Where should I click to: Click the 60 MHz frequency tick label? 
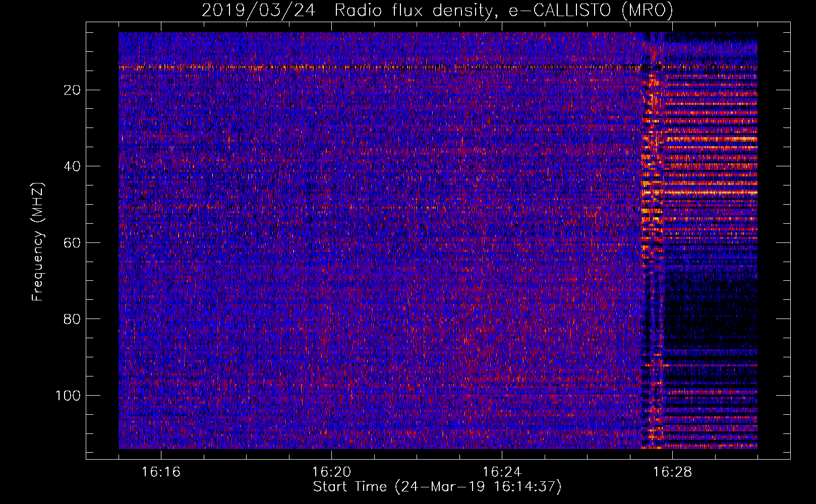(x=73, y=243)
